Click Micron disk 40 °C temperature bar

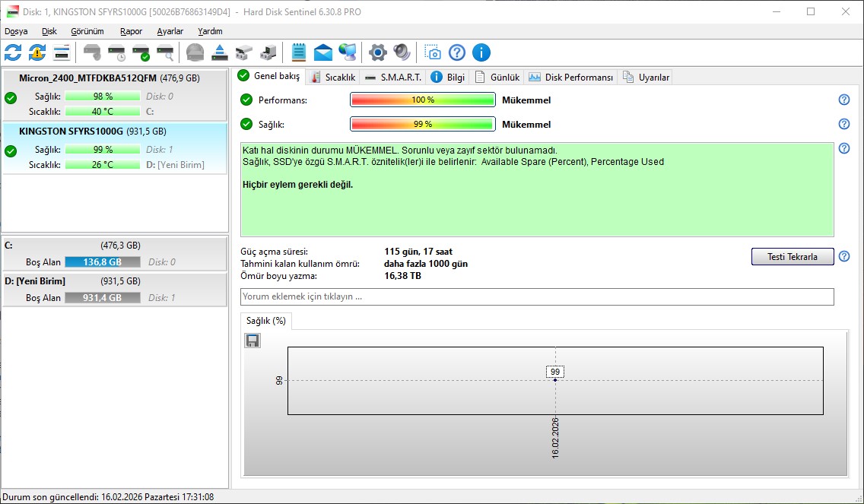[103, 111]
